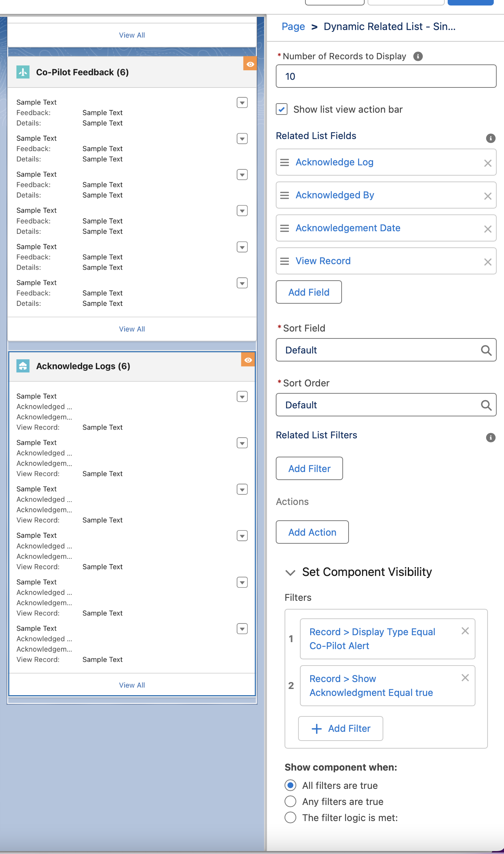Click Related List Fields info icon

[x=490, y=138]
